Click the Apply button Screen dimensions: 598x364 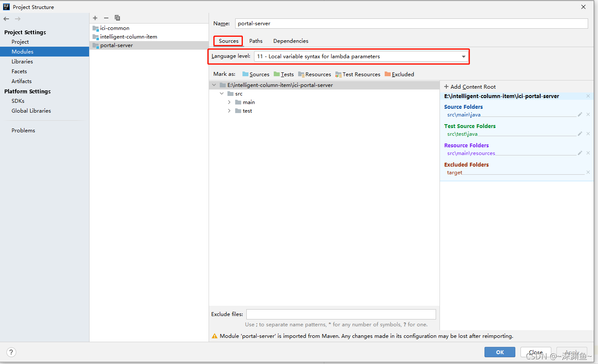(x=572, y=352)
